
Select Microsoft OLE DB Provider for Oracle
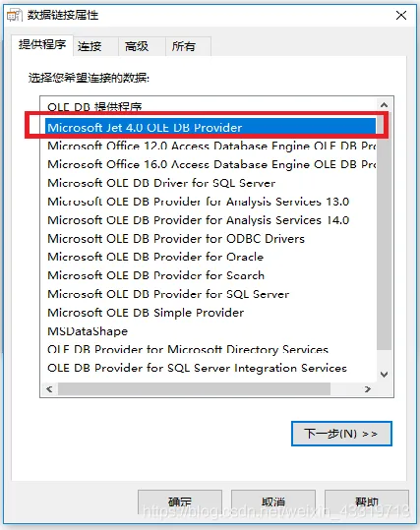pyautogui.click(x=155, y=257)
